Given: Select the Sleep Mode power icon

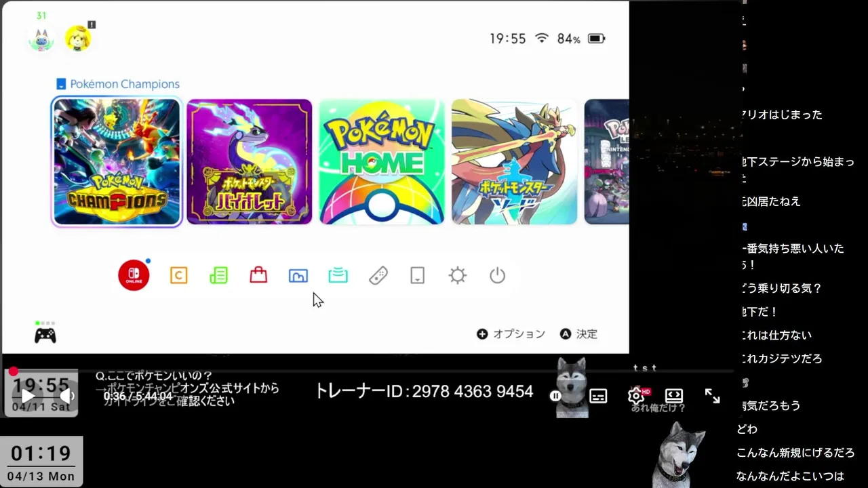Looking at the screenshot, I should click(498, 275).
